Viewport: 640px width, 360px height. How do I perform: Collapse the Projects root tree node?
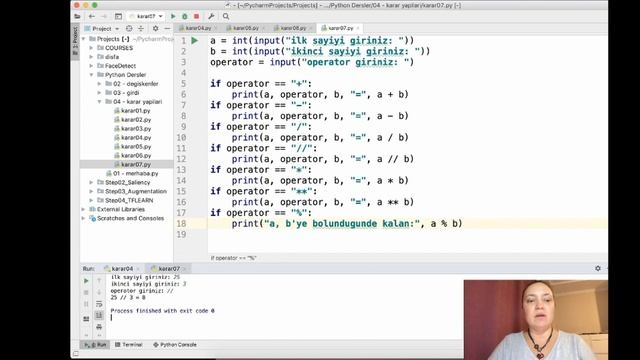coord(84,39)
